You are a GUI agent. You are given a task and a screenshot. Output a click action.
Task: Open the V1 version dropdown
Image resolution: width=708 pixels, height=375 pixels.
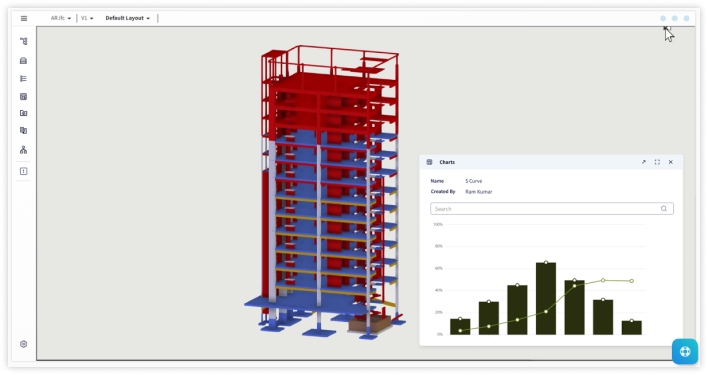87,19
